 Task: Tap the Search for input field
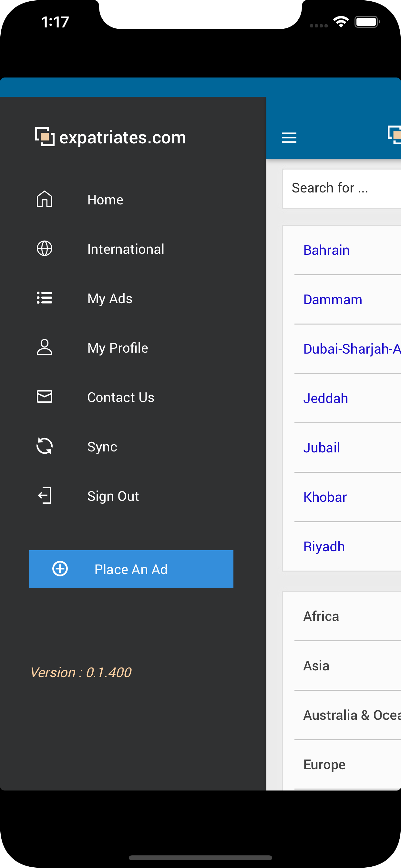[342, 189]
